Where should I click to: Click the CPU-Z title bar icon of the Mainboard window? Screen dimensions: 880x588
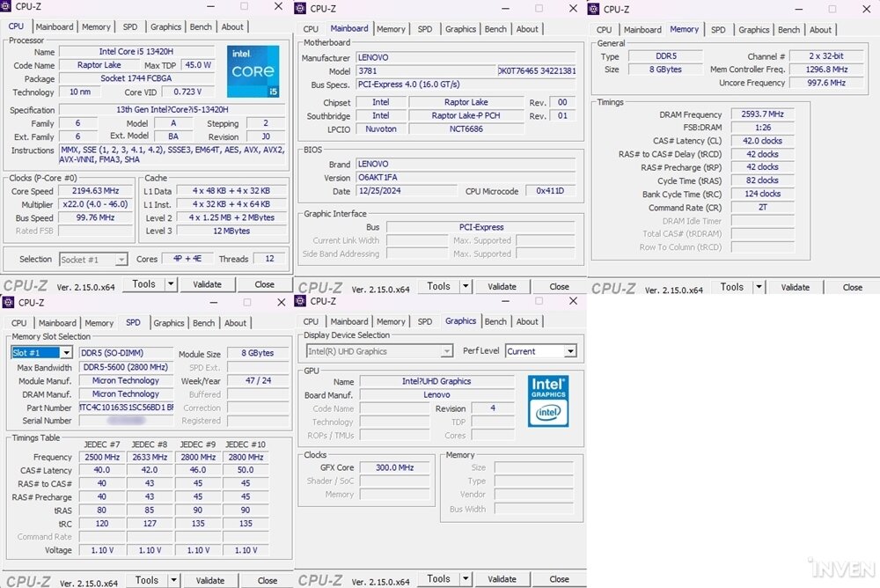[x=300, y=9]
